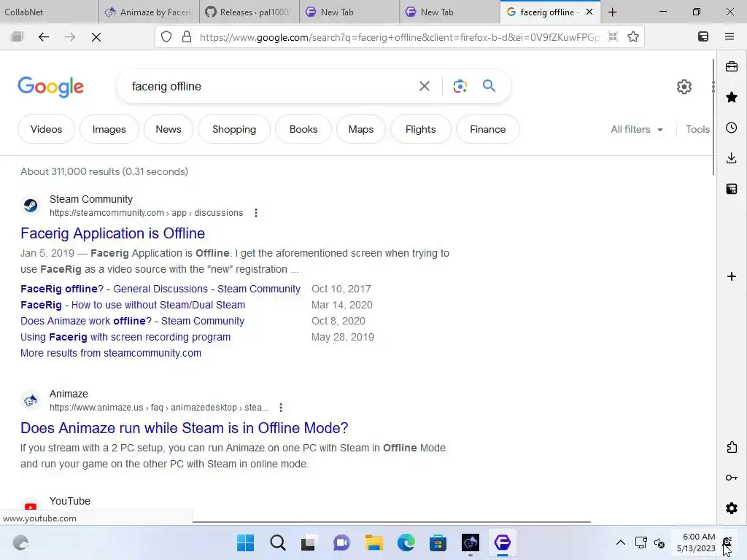This screenshot has width=747, height=560.
Task: Filter results by Shopping
Action: tap(234, 129)
